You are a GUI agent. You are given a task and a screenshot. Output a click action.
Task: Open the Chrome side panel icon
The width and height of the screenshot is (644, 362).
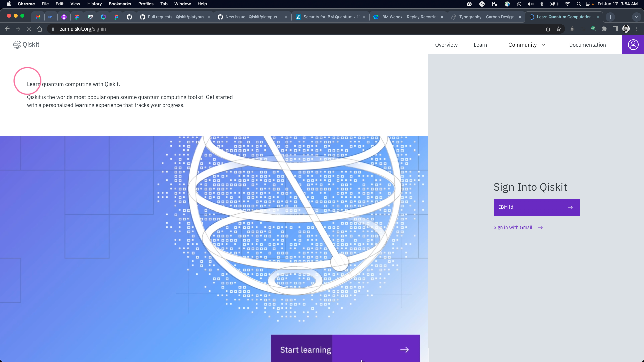[615, 29]
